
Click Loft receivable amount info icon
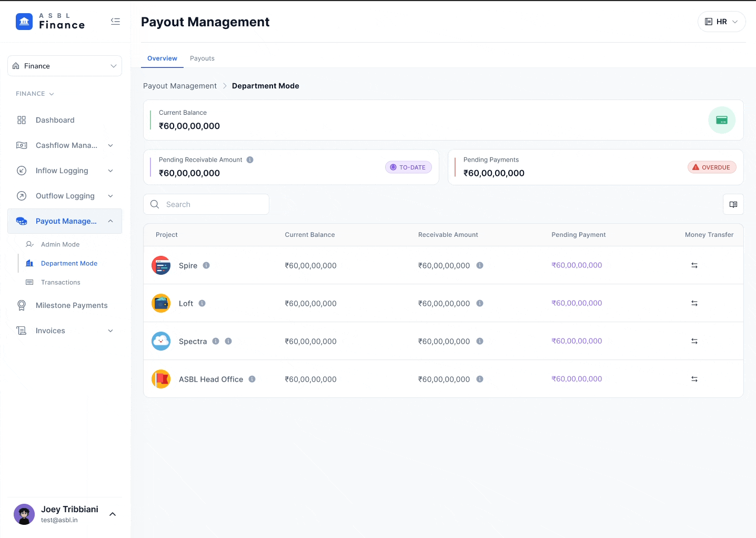[480, 303]
